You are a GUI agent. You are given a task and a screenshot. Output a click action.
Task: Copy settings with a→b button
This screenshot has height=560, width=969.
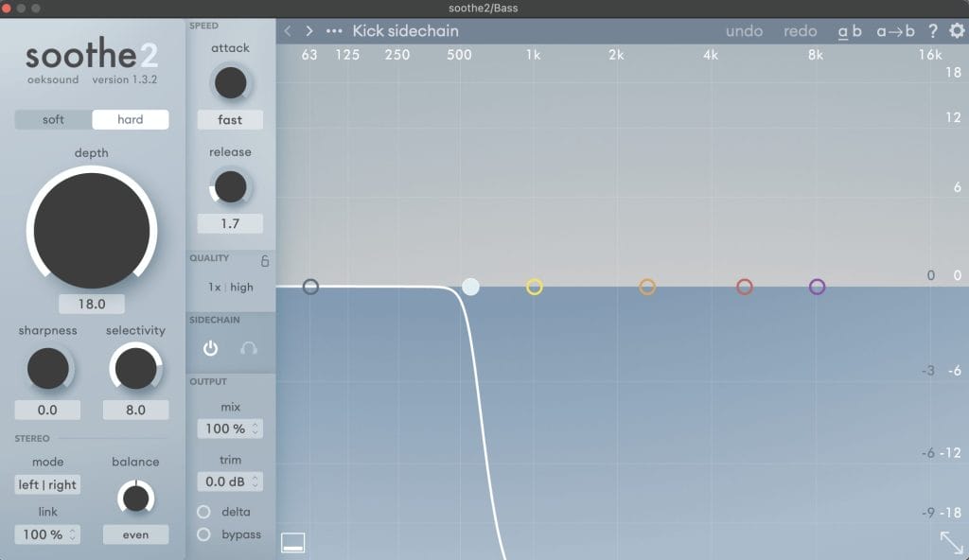[x=895, y=31]
